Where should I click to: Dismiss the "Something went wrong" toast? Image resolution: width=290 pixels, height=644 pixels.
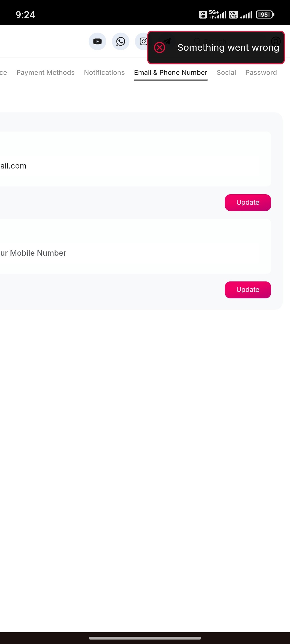point(228,48)
